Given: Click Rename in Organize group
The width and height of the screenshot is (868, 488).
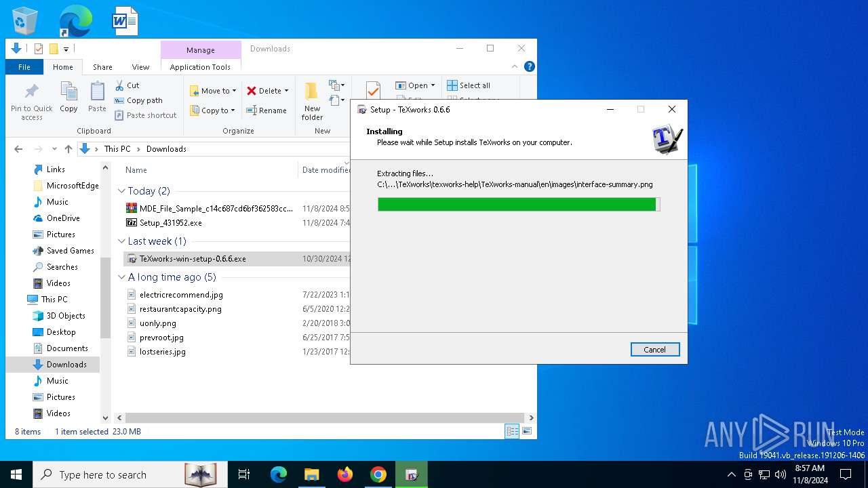Looking at the screenshot, I should click(x=267, y=110).
